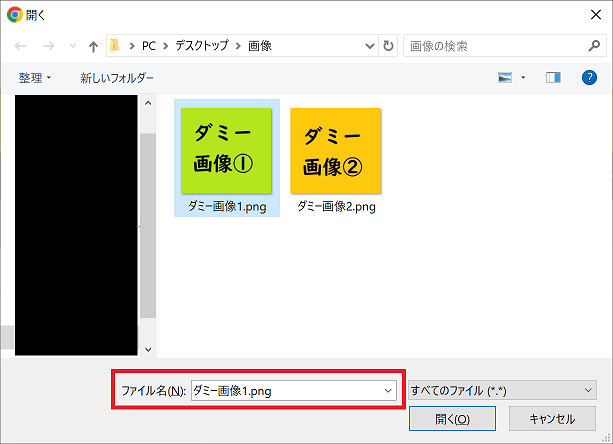
Task: Toggle the preview pane icon
Action: (553, 78)
